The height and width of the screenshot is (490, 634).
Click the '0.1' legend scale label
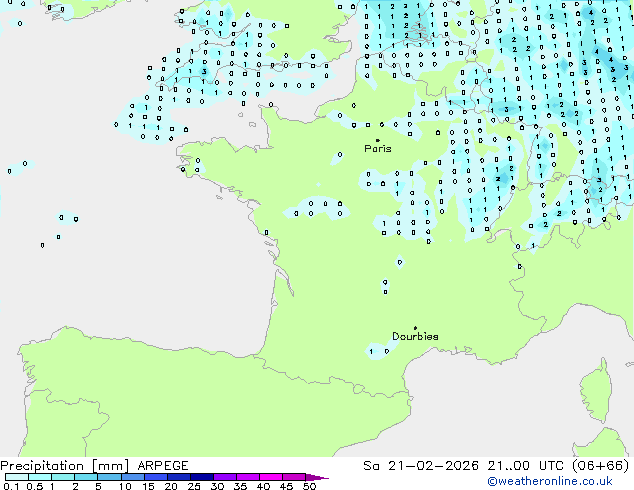(11, 486)
